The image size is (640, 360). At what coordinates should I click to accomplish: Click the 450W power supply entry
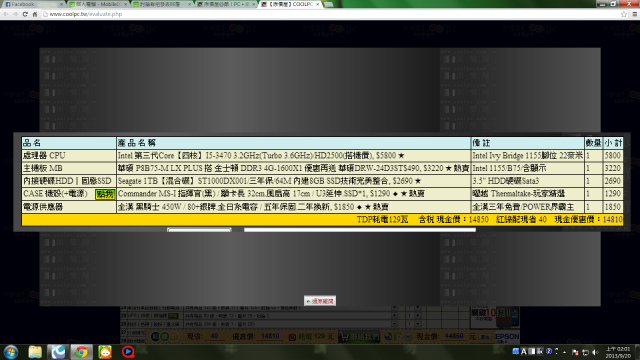tap(253, 207)
